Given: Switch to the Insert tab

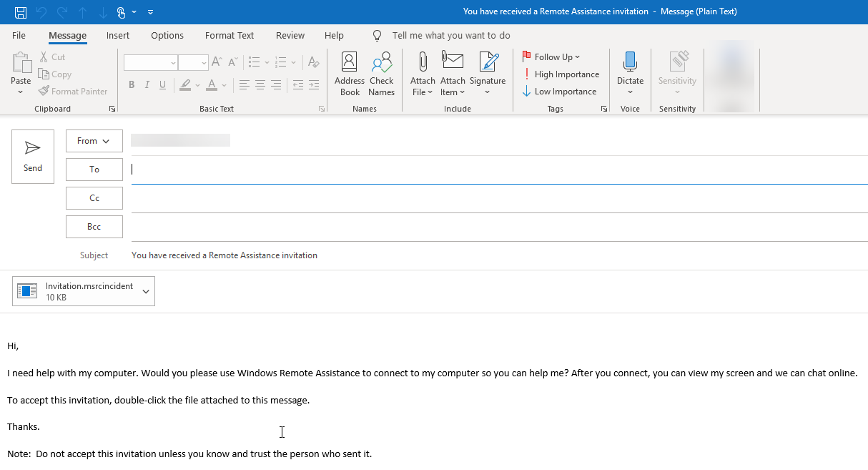Looking at the screenshot, I should pyautogui.click(x=118, y=35).
